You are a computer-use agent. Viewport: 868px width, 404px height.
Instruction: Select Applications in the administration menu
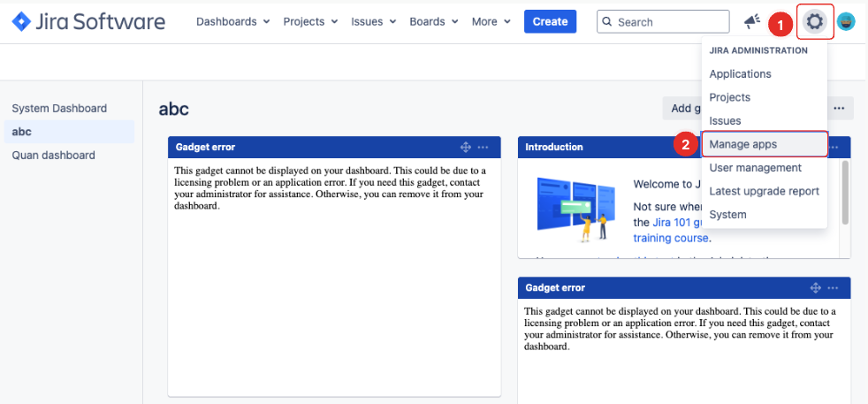pos(740,74)
